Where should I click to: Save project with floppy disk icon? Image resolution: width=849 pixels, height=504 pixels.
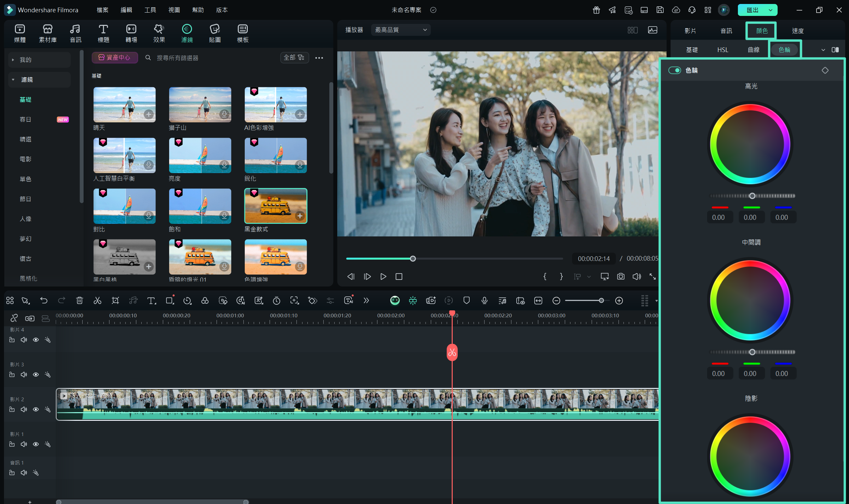[660, 10]
